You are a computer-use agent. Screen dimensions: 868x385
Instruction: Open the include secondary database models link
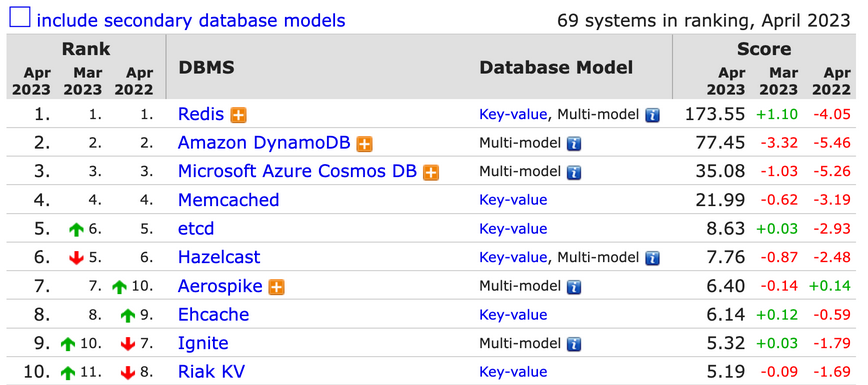click(x=191, y=20)
